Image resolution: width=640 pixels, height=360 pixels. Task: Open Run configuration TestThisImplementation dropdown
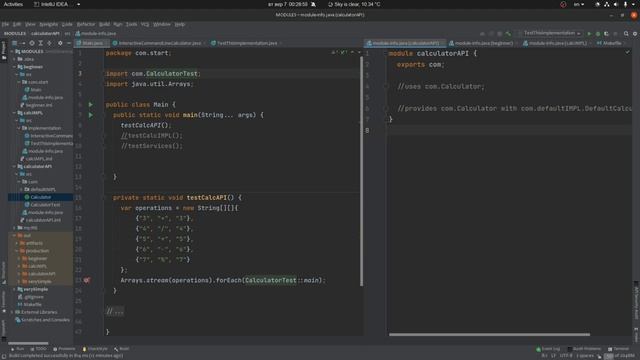550,33
